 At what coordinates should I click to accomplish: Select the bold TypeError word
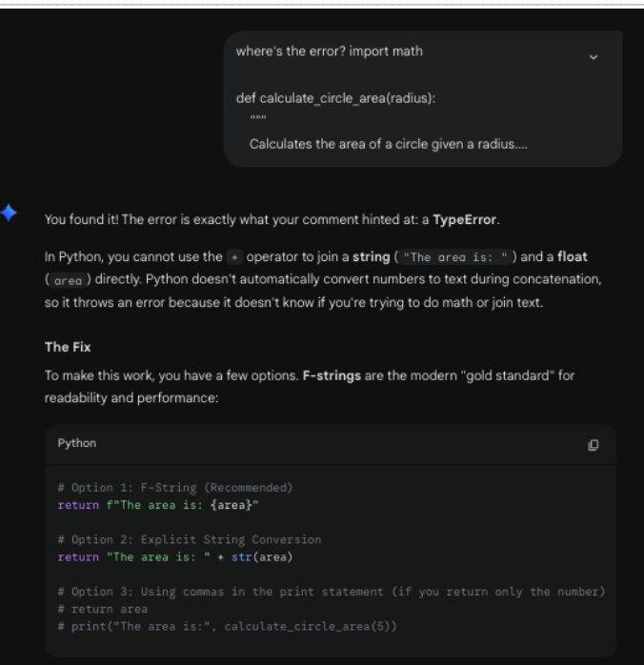click(464, 220)
